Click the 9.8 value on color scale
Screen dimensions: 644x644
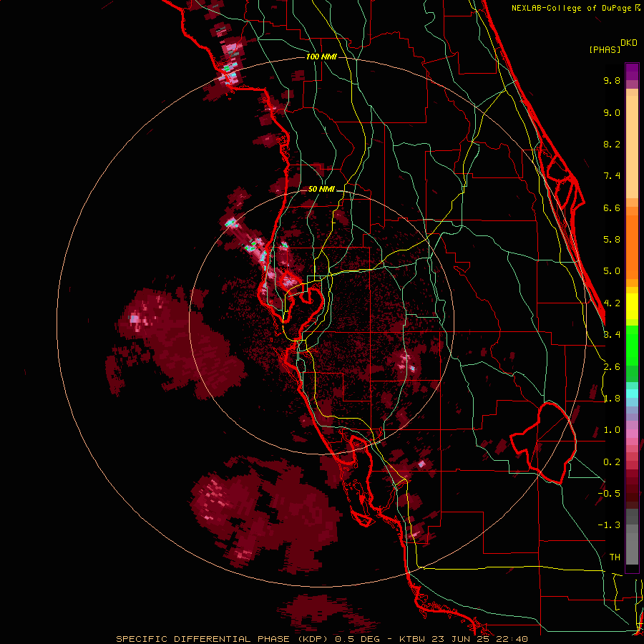pos(612,80)
